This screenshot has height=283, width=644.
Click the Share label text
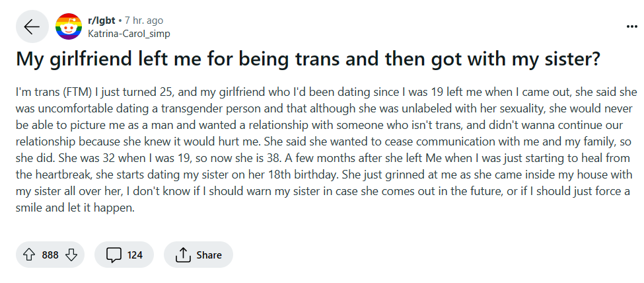209,255
